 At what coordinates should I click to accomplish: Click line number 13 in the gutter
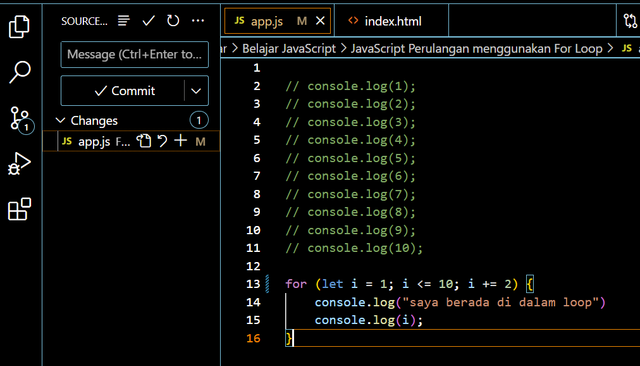[253, 284]
